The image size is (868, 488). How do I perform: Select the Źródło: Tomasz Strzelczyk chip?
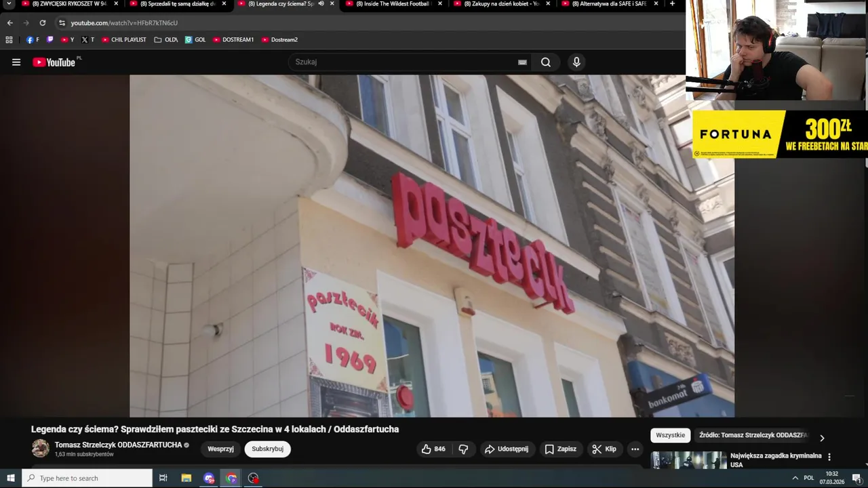click(x=753, y=435)
